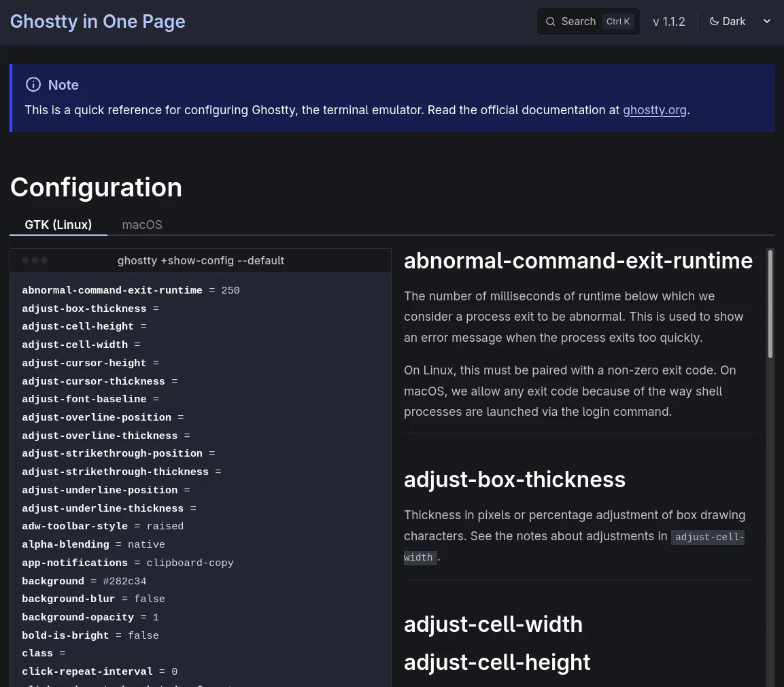The width and height of the screenshot is (784, 687).
Task: Switch to the GTK (Linux) tab
Action: [x=58, y=225]
